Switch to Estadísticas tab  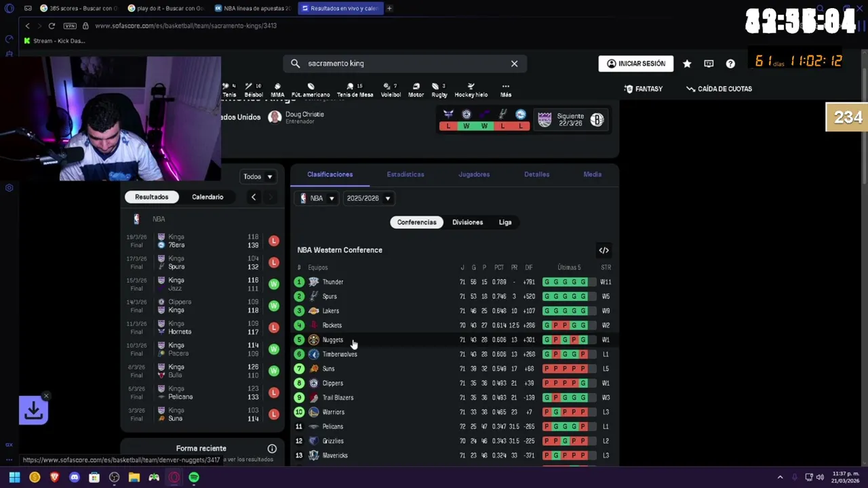coord(406,175)
